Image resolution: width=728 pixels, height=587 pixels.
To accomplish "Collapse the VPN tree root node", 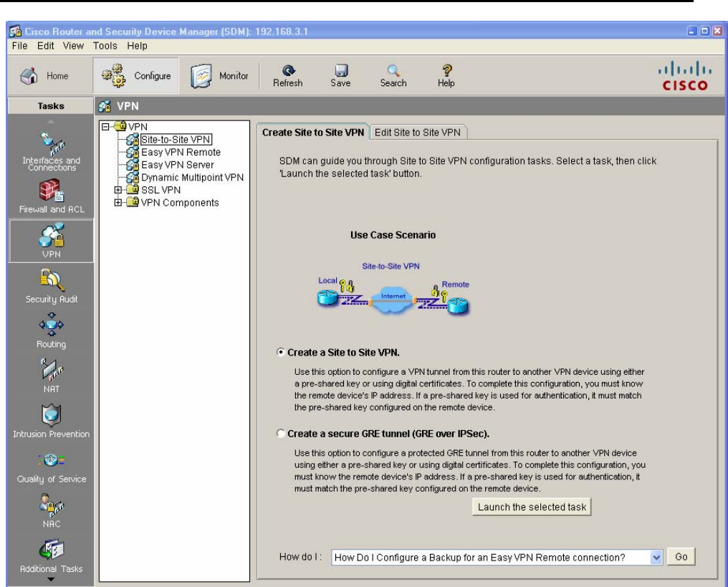I will pyautogui.click(x=105, y=126).
